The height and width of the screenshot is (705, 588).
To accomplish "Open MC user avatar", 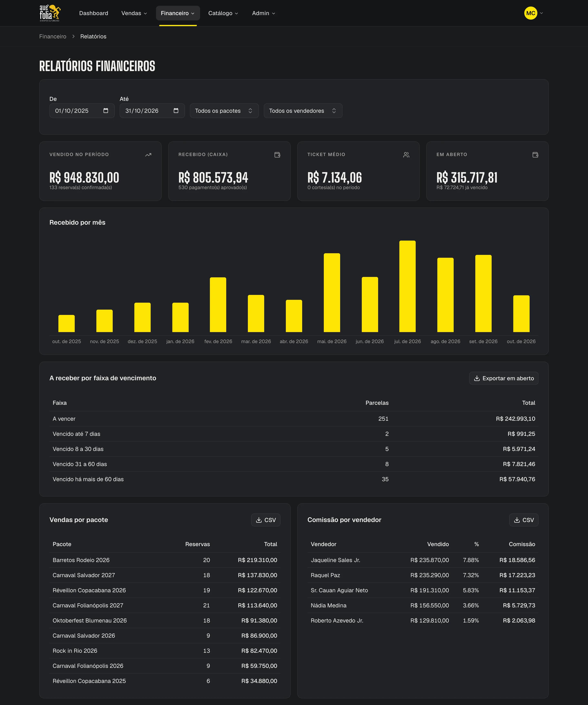I will point(531,13).
